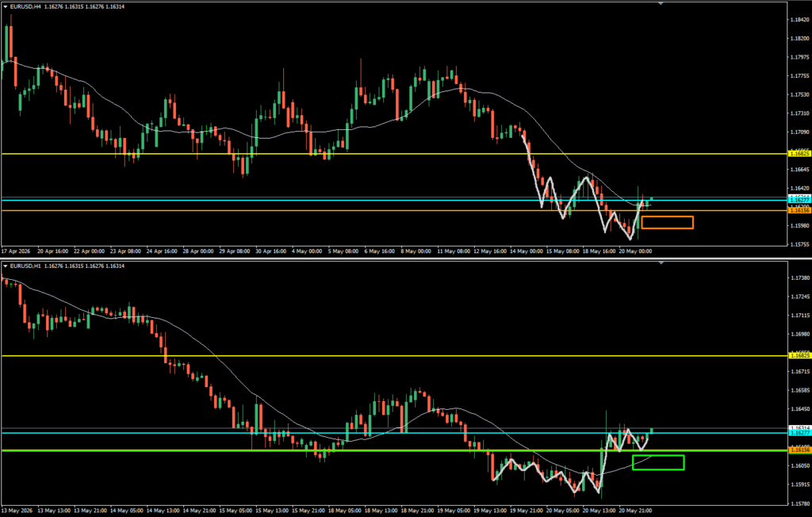Select the cyan horizontal line on the H1 chart
Image resolution: width=812 pixels, height=517 pixels.
[393, 433]
